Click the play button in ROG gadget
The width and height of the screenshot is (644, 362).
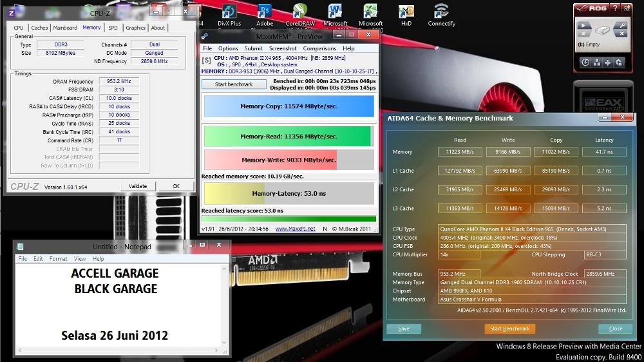tap(583, 26)
